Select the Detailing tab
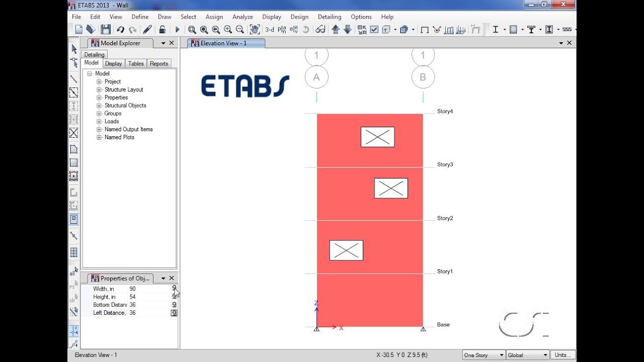Image resolution: width=644 pixels, height=362 pixels. [x=94, y=55]
